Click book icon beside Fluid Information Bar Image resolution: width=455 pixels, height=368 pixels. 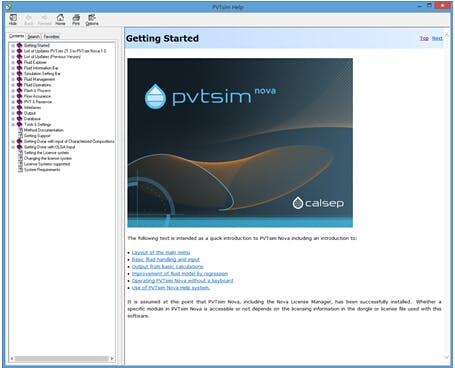(19, 68)
